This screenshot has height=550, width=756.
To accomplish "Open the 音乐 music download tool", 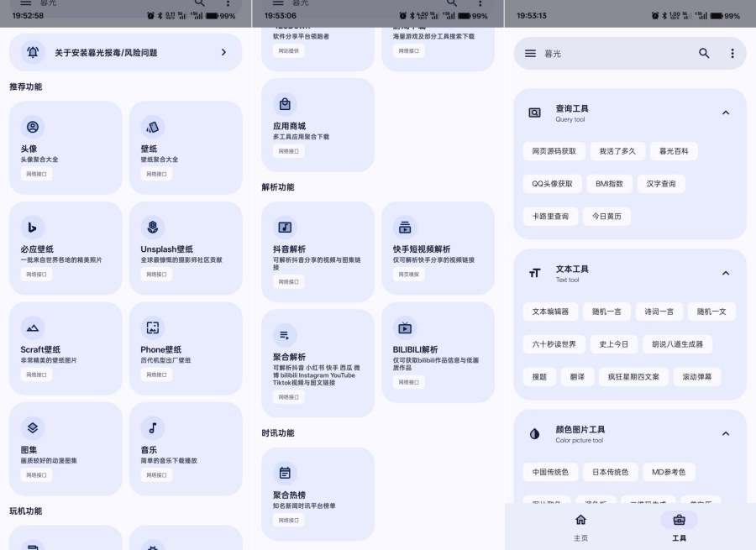I will point(186,449).
